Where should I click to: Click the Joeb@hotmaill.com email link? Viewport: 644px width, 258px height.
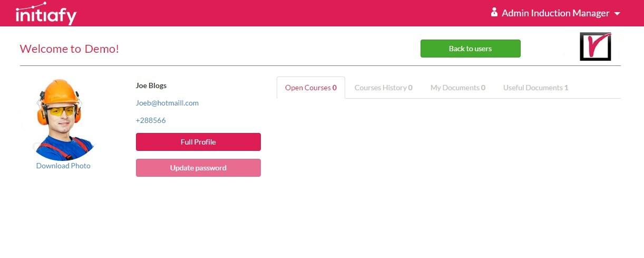[167, 103]
